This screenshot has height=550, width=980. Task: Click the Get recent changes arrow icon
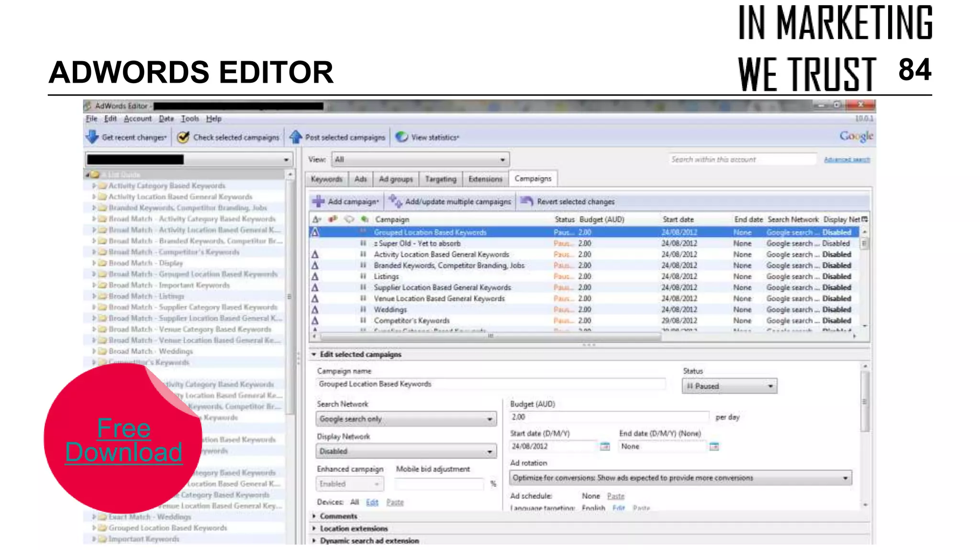coord(92,137)
